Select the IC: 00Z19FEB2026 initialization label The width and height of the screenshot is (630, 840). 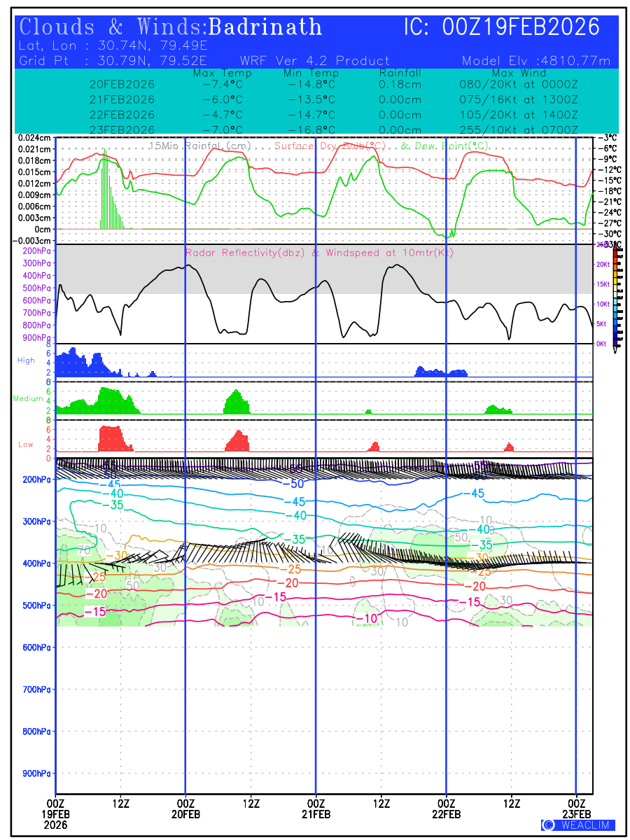click(x=502, y=27)
